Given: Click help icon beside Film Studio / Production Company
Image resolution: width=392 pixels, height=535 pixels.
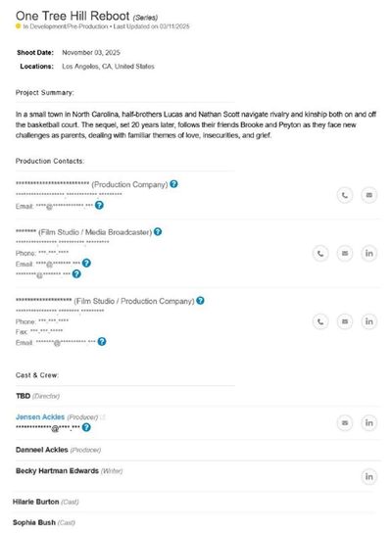Looking at the screenshot, I should pos(200,301).
